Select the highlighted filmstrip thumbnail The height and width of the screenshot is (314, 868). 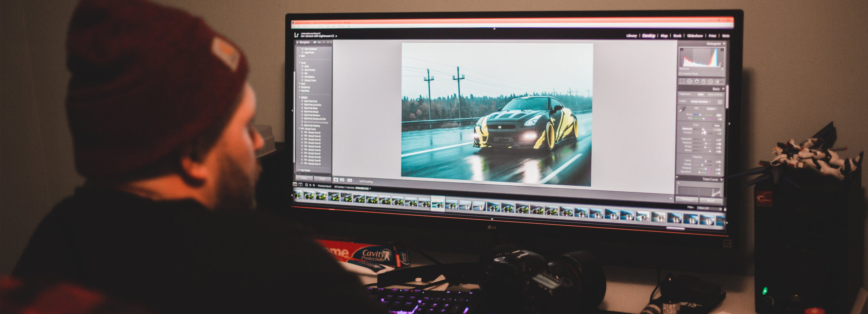(438, 204)
